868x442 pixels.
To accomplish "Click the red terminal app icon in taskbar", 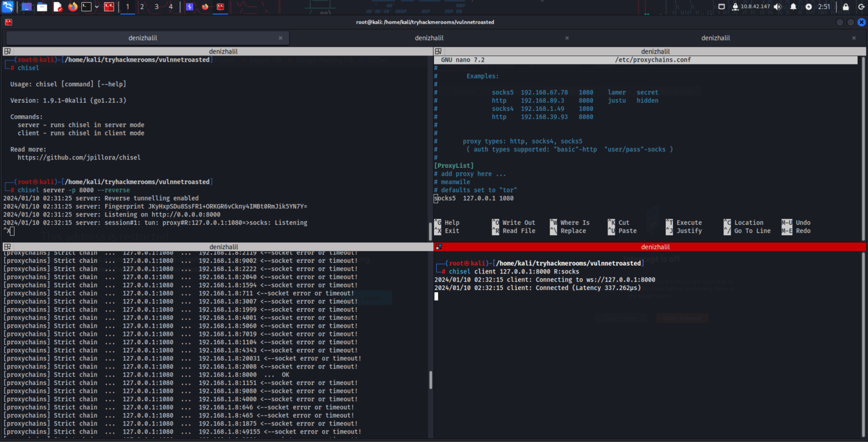I will (108, 6).
